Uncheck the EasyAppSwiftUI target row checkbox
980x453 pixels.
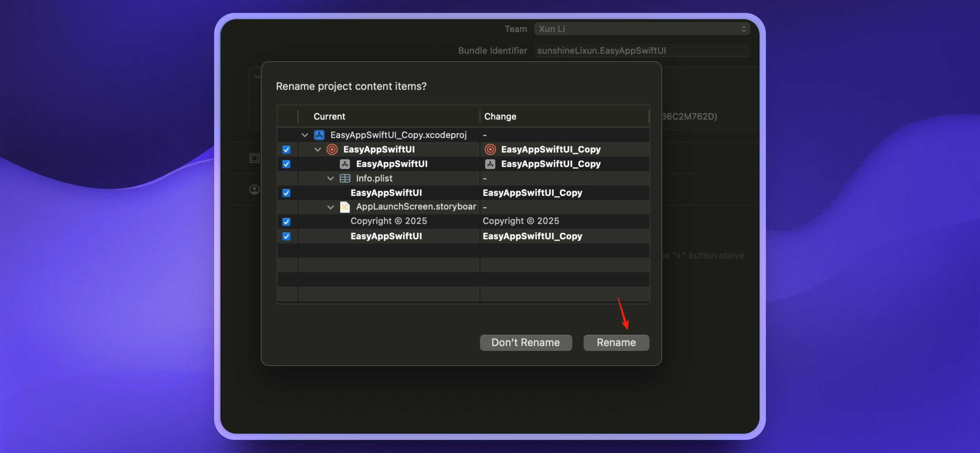pos(286,150)
